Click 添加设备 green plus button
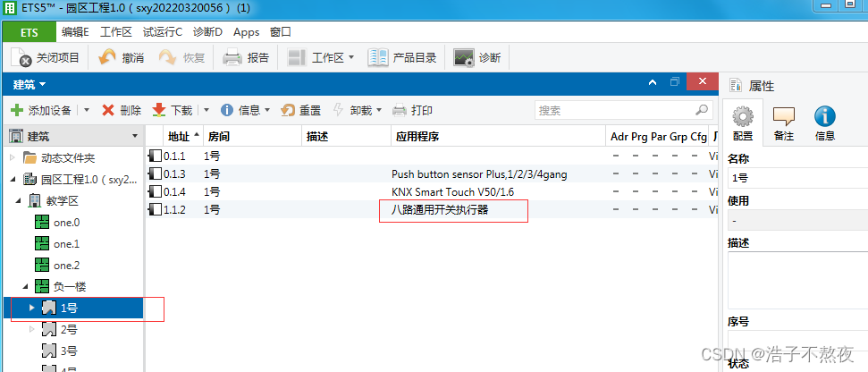Image resolution: width=868 pixels, height=372 pixels. 41,110
